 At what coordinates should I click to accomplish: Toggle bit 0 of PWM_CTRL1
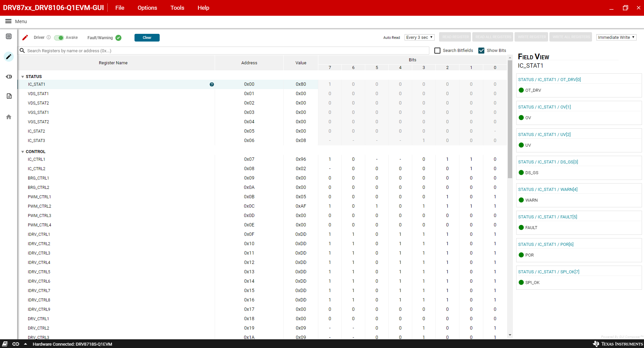tap(495, 197)
